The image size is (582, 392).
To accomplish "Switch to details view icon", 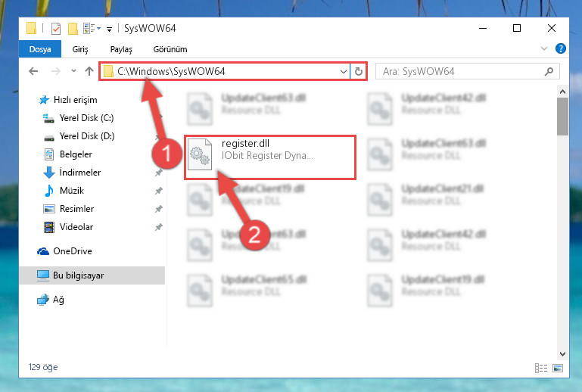I will click(x=542, y=369).
